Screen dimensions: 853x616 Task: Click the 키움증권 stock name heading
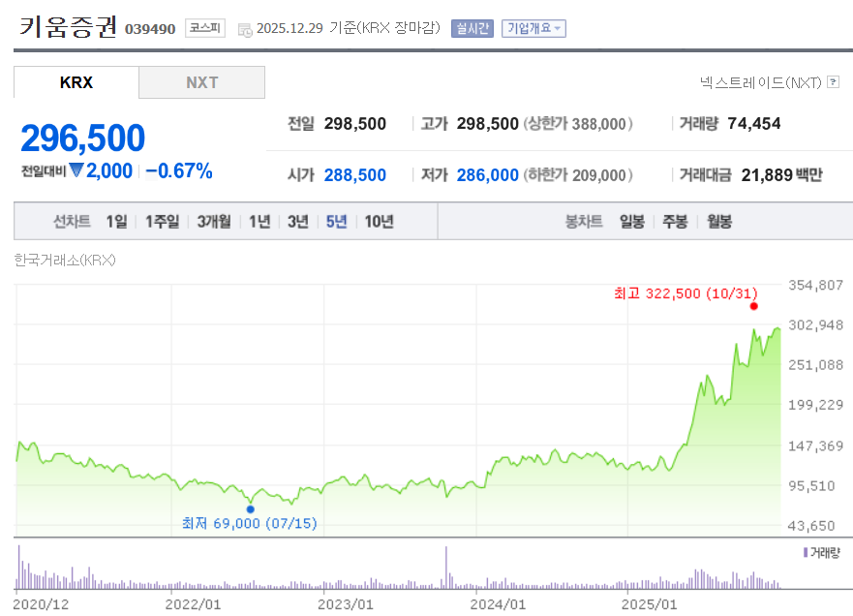[69, 27]
